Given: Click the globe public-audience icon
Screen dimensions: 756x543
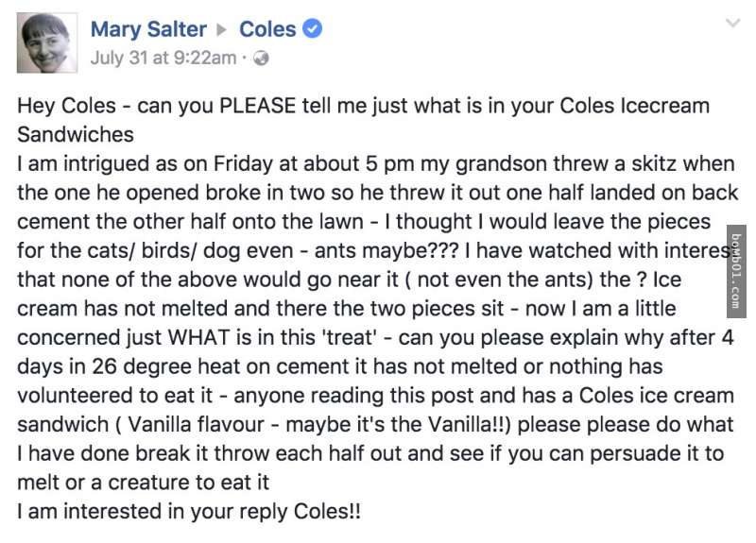Looking at the screenshot, I should tap(261, 59).
